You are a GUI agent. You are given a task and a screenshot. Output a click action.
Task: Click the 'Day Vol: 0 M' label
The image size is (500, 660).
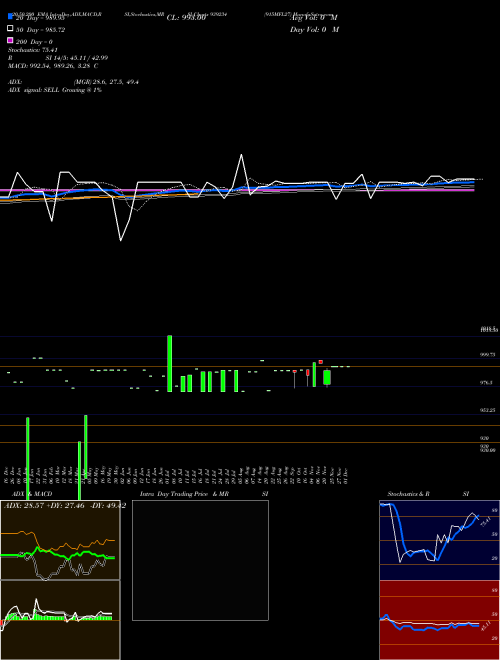[x=314, y=30]
